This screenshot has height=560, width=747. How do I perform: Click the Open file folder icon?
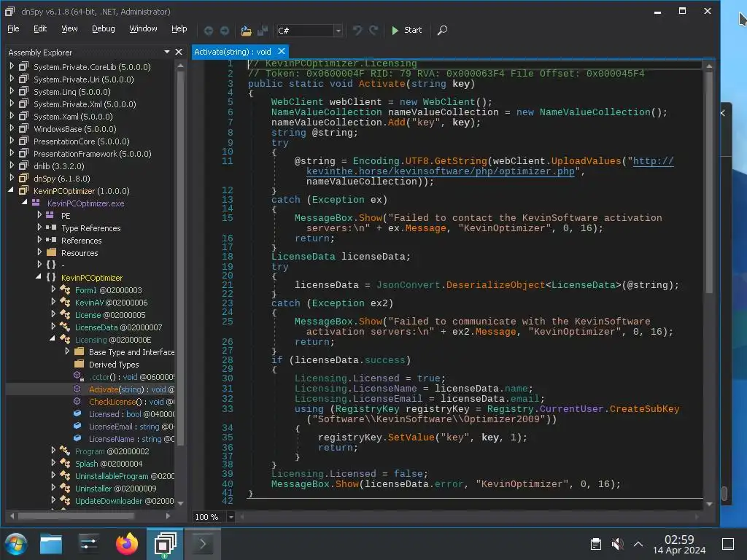coord(246,31)
